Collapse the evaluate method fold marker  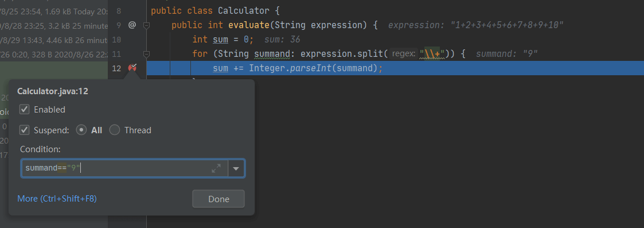click(x=146, y=25)
